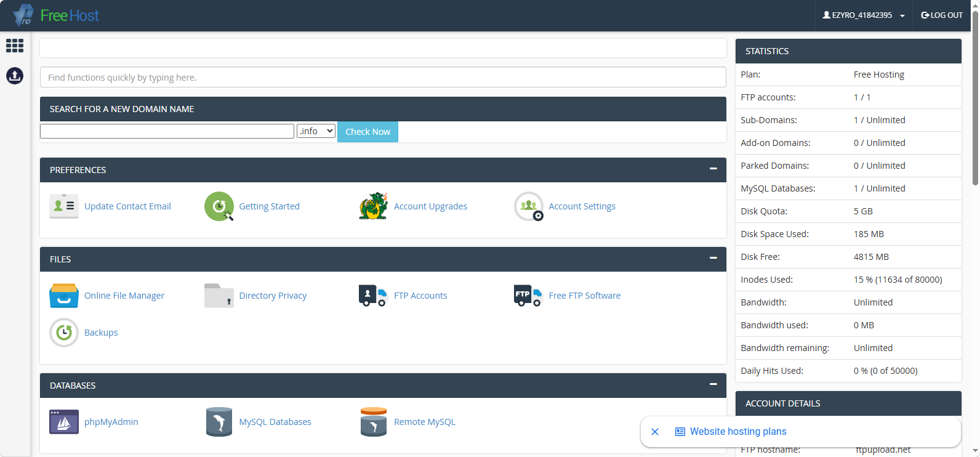
Task: Collapse the Preferences section
Action: coord(713,169)
